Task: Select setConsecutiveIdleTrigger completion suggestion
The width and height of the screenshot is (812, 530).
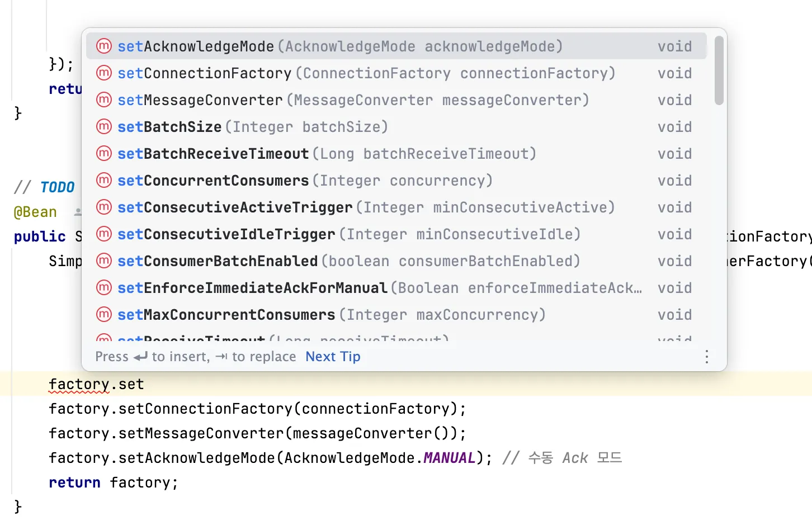Action: pos(396,234)
